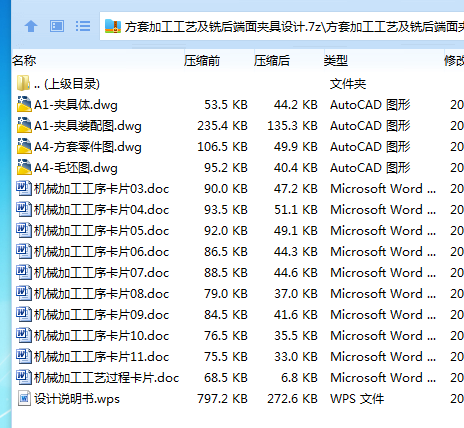Click the 40.4 KB compressed size value

(x=296, y=168)
